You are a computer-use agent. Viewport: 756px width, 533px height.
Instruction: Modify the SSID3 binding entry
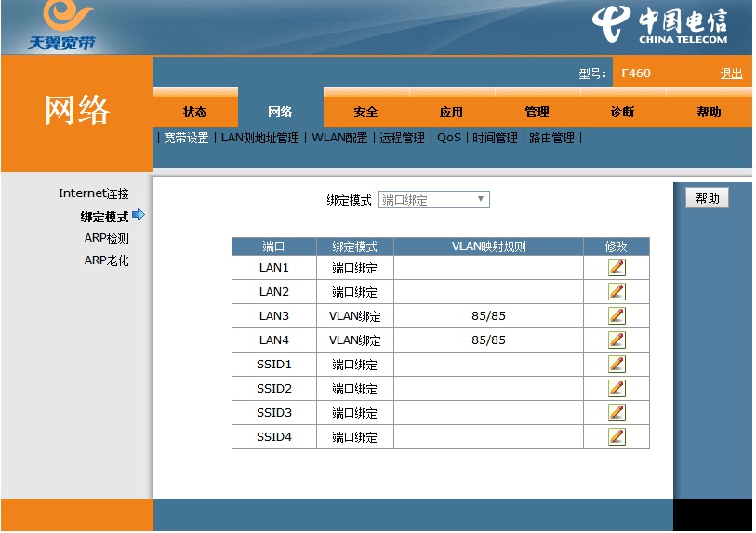(x=616, y=412)
